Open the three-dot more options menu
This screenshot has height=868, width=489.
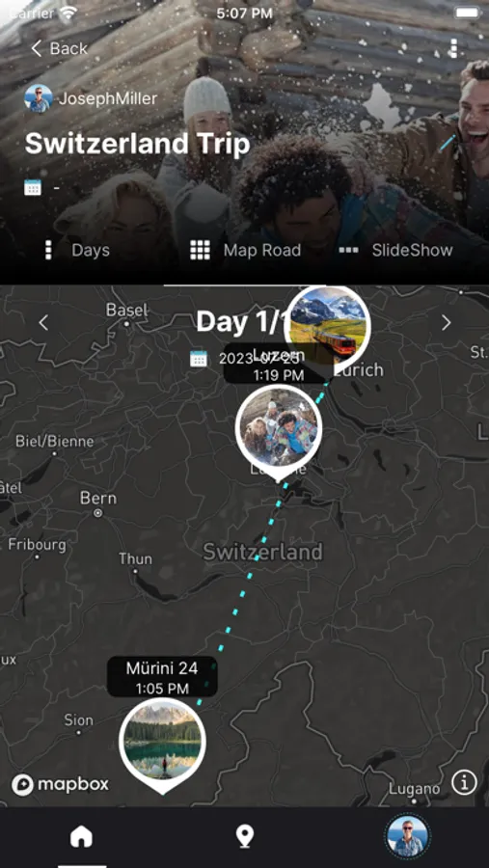click(x=453, y=48)
